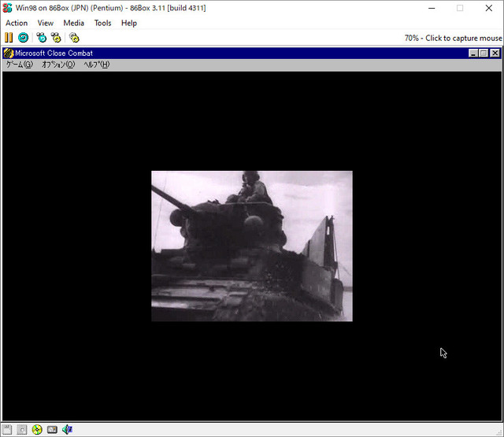Open settings with the gear toolbar icon

[74, 38]
